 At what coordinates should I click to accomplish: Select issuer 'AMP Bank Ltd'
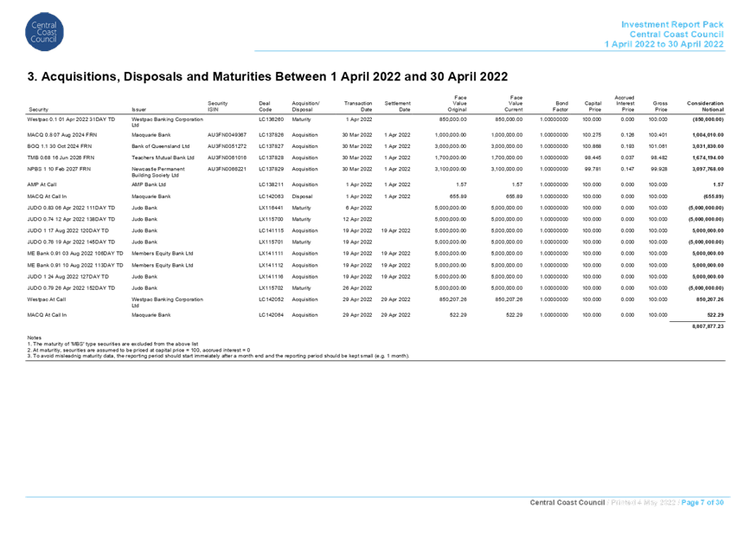click(149, 184)
